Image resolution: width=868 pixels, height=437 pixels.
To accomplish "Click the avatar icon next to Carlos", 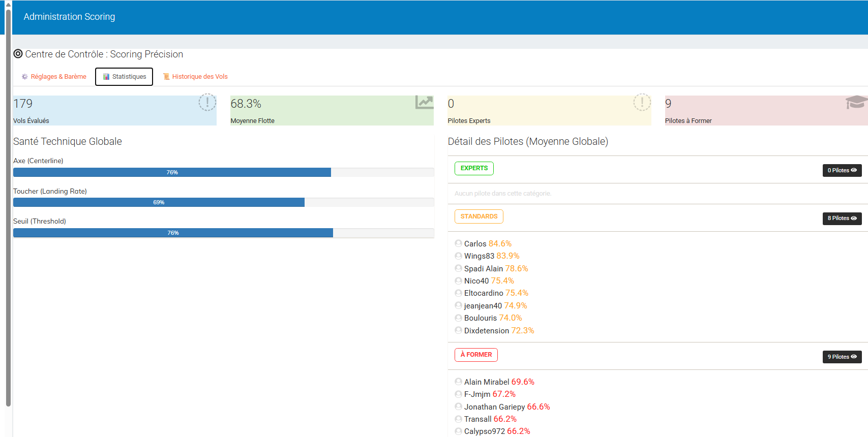I will point(458,243).
